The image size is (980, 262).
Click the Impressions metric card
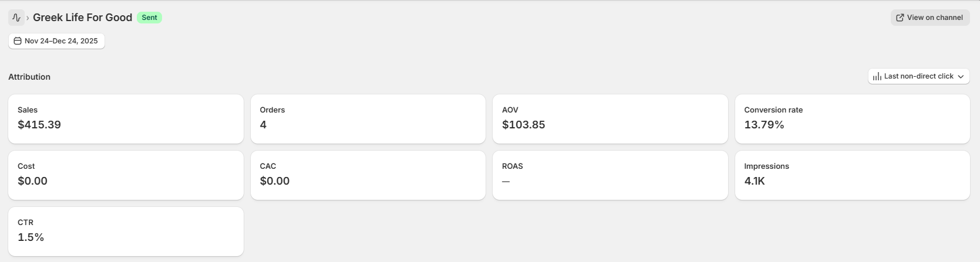852,175
